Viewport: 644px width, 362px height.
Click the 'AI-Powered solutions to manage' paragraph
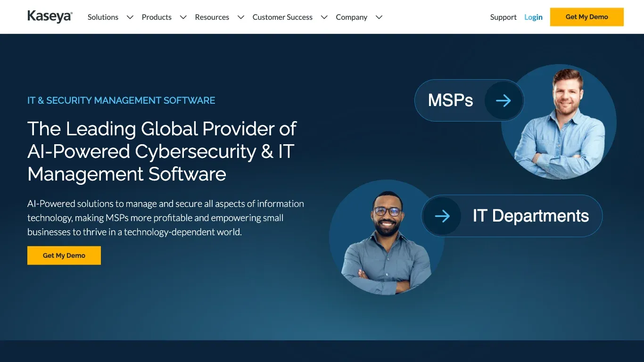165,218
